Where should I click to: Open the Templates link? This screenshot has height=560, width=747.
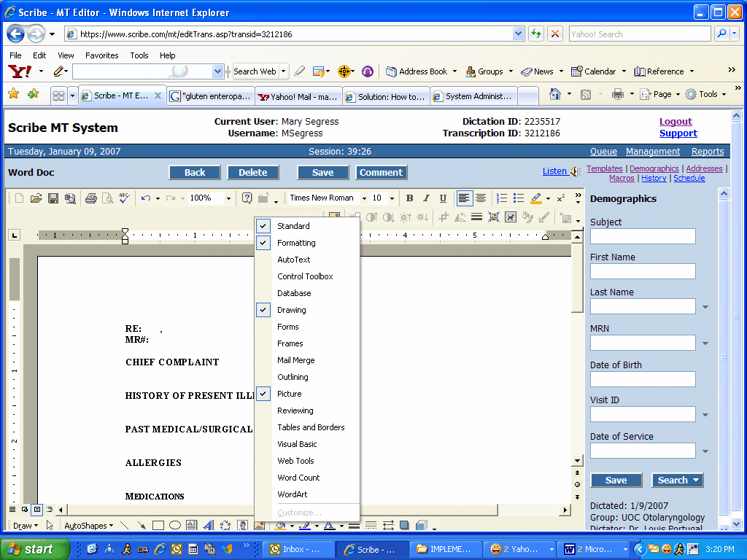coord(605,168)
